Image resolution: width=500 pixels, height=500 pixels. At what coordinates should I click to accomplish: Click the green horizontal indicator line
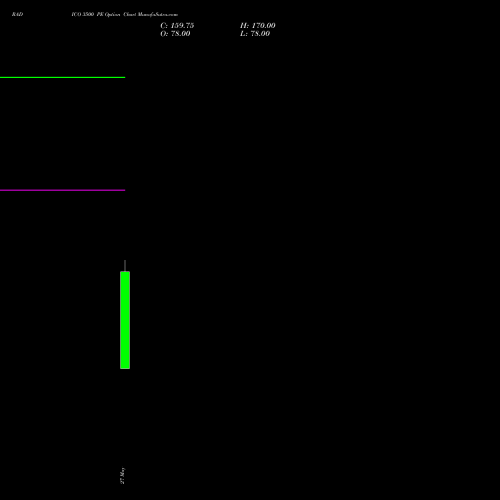(62, 77)
